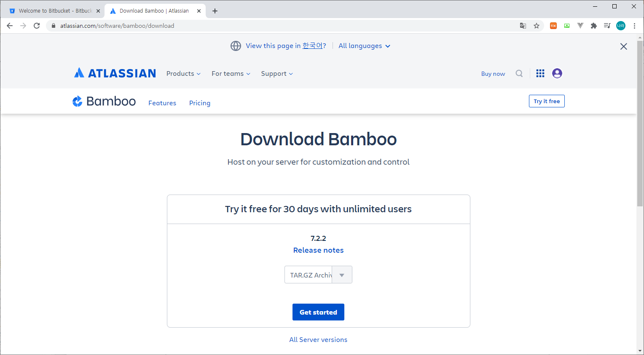Click the Bamboo product logo
The image size is (644, 355).
pyautogui.click(x=104, y=101)
